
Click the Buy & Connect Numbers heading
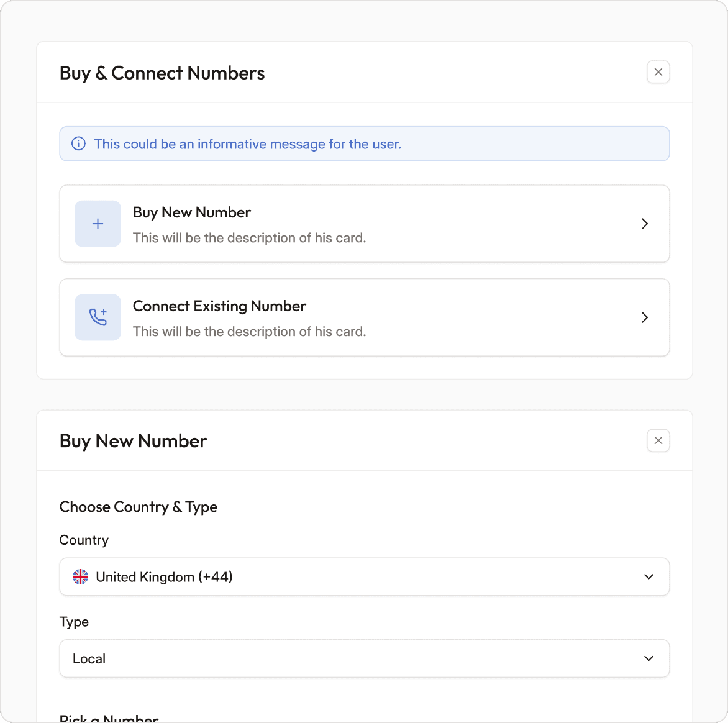pyautogui.click(x=162, y=73)
